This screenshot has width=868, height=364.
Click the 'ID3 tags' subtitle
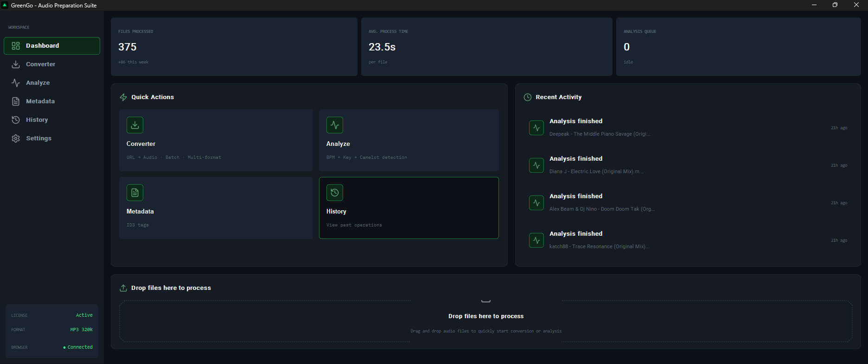click(x=138, y=225)
